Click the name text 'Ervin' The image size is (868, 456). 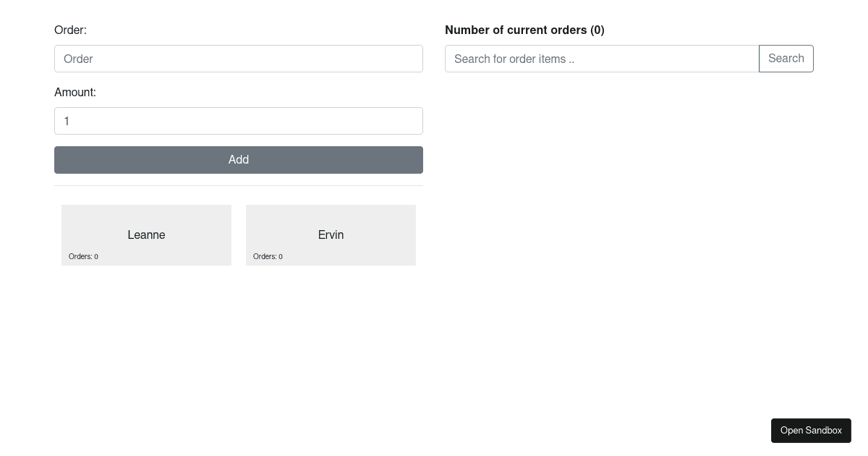coord(331,235)
